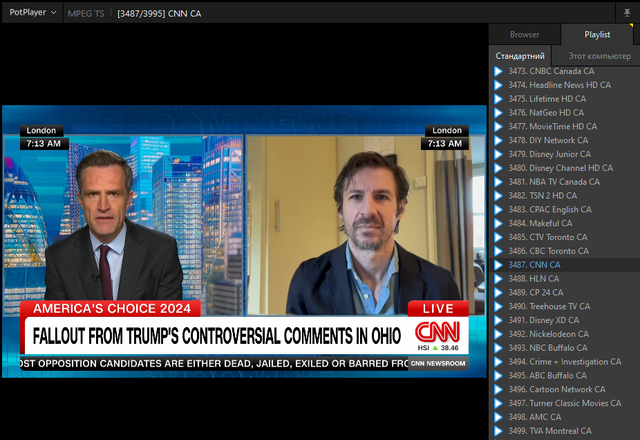Select playlist entry '3493. NBC Buffalo CA'
Screen dimensions: 640x440
coord(565,349)
